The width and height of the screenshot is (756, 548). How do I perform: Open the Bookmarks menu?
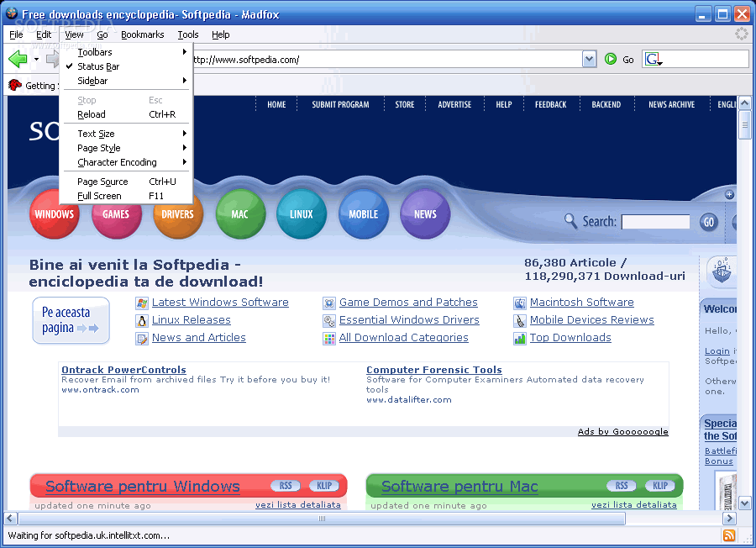[142, 34]
